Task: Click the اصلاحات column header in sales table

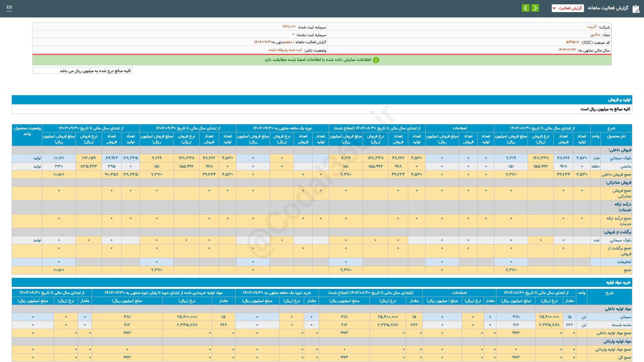Action: tap(460, 128)
